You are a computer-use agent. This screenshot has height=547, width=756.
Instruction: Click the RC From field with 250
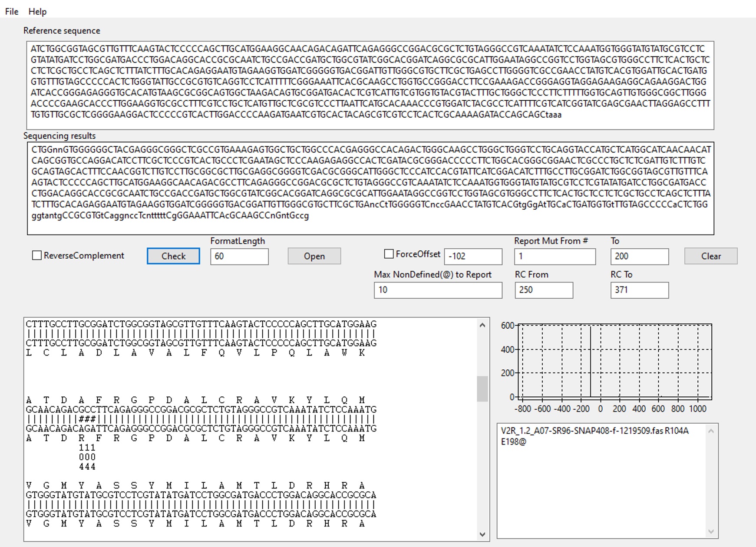tap(544, 290)
